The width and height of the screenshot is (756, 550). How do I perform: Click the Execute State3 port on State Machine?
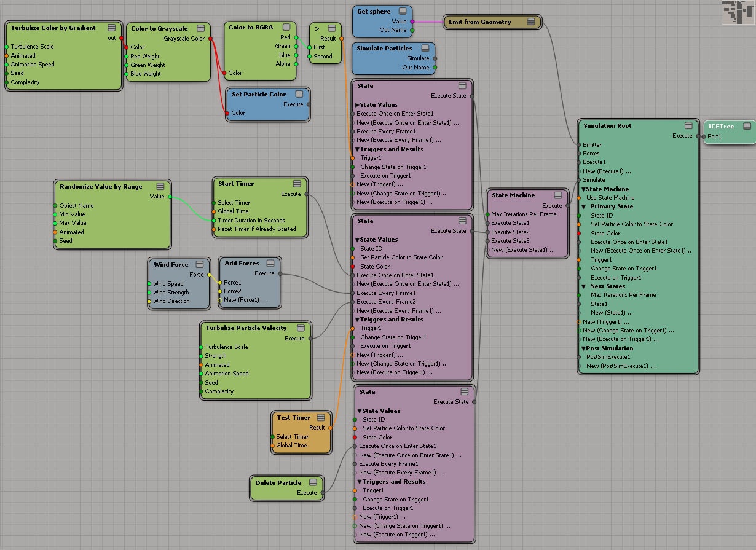(487, 241)
